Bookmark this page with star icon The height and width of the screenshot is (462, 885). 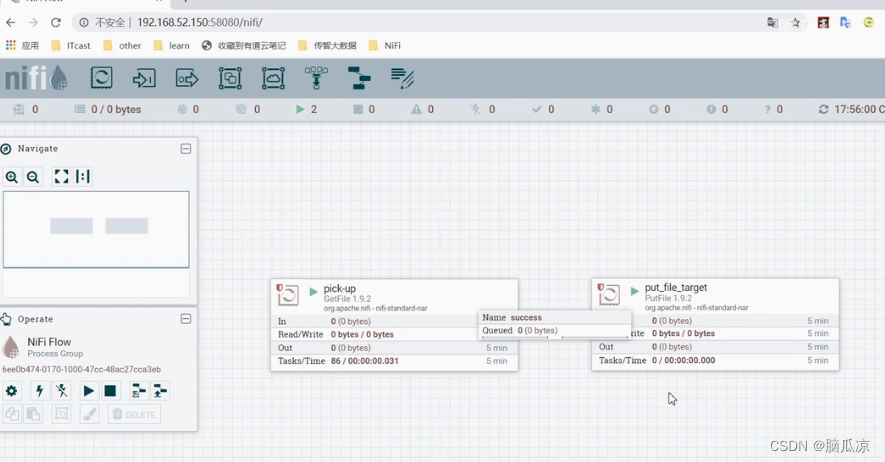tap(796, 23)
